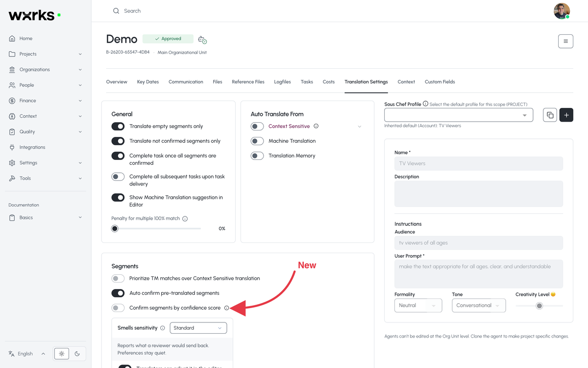Click the Basics documentation icon
Screen dimensions: 588x368
coord(12,217)
